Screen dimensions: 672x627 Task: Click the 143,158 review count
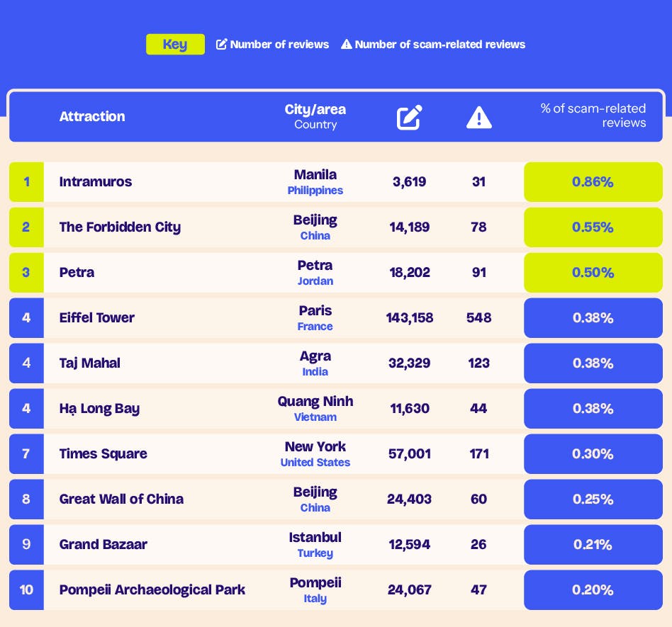[410, 318]
